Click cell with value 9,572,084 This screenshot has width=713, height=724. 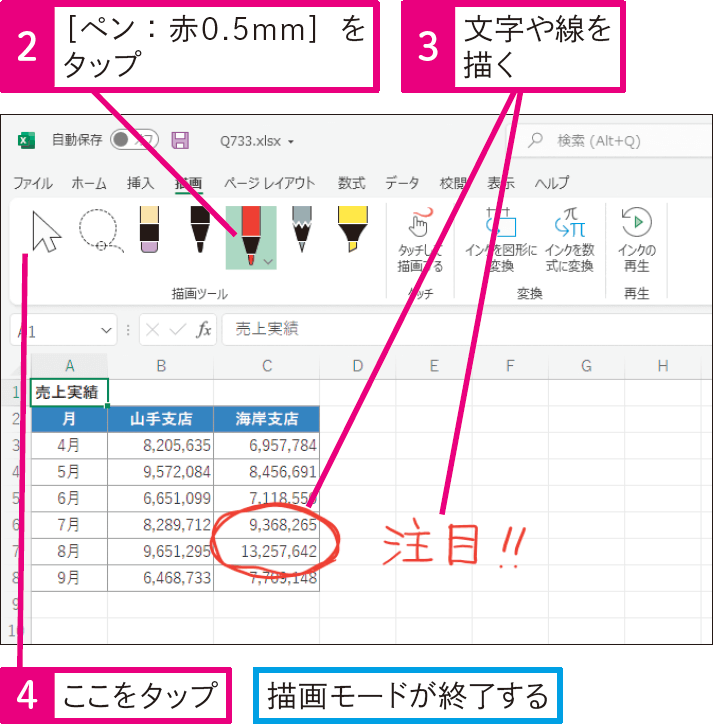[x=161, y=472]
